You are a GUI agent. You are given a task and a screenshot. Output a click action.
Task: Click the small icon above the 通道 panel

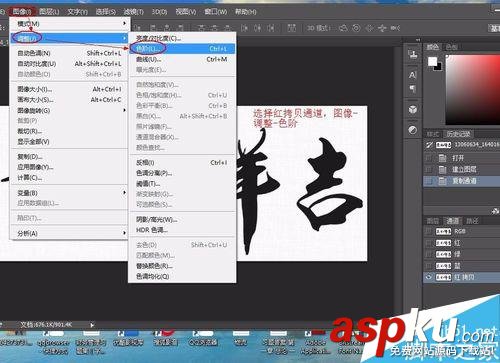tap(495, 211)
